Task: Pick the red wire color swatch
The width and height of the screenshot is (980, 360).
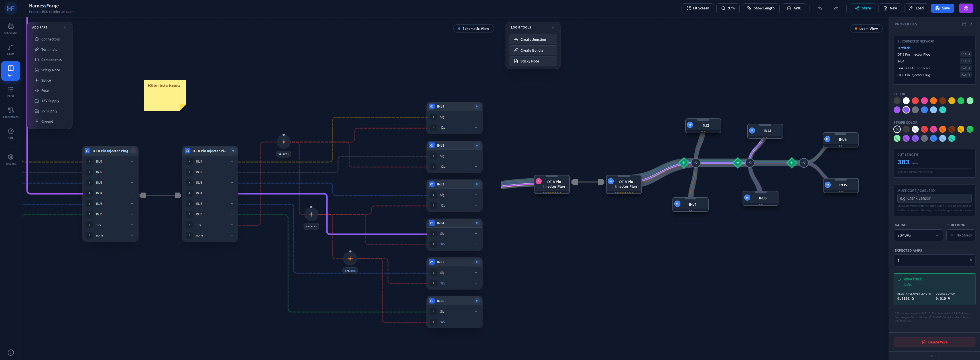Action: (x=915, y=101)
